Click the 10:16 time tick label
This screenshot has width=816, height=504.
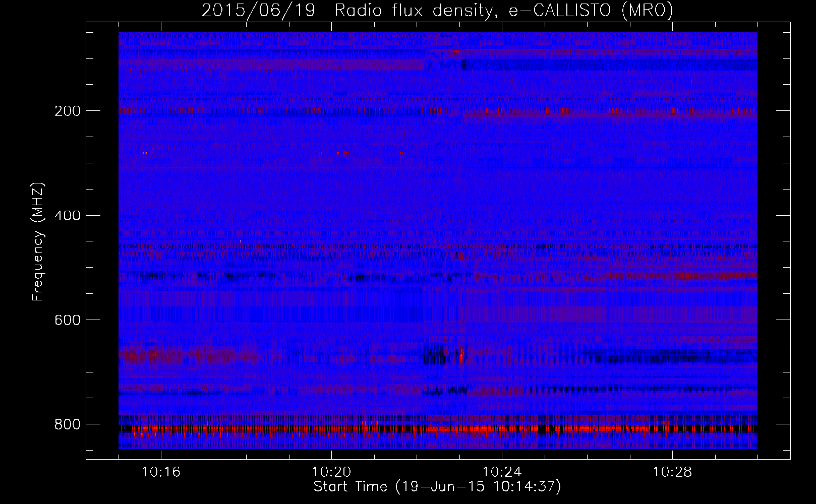161,472
